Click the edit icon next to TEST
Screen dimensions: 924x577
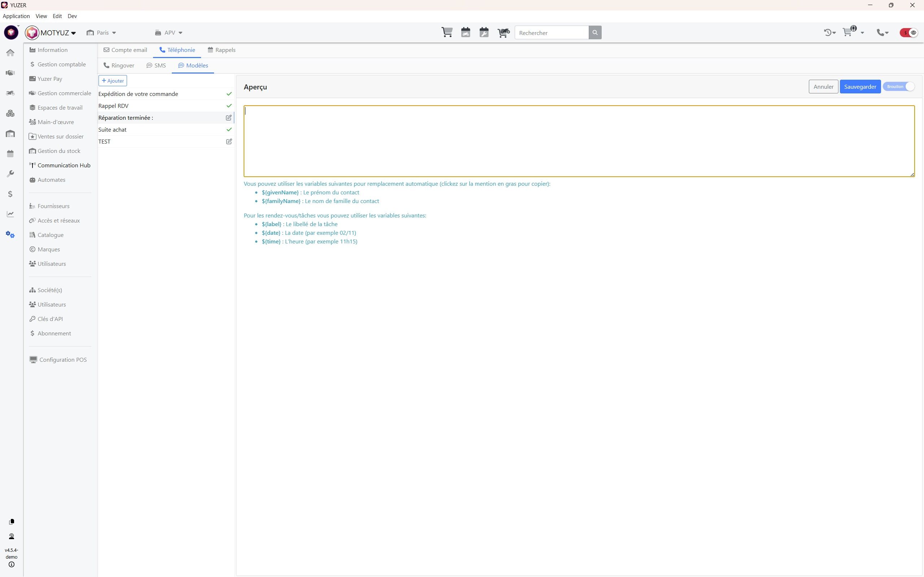pos(229,142)
